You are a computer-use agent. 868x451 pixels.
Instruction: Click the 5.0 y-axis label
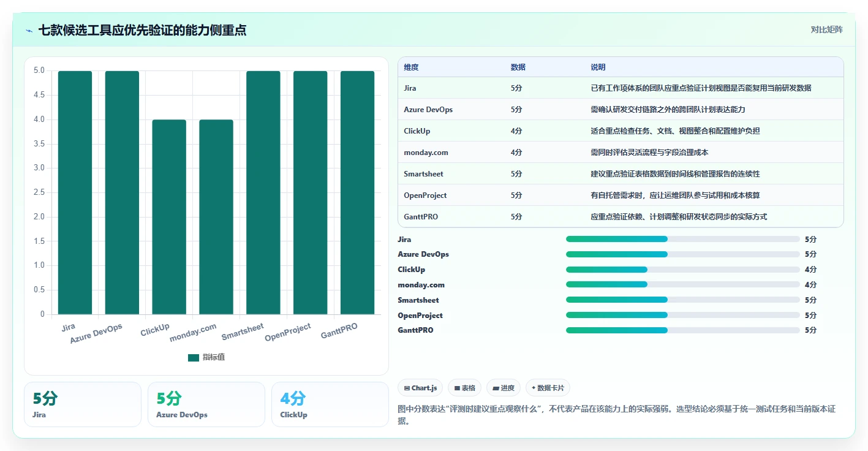39,70
